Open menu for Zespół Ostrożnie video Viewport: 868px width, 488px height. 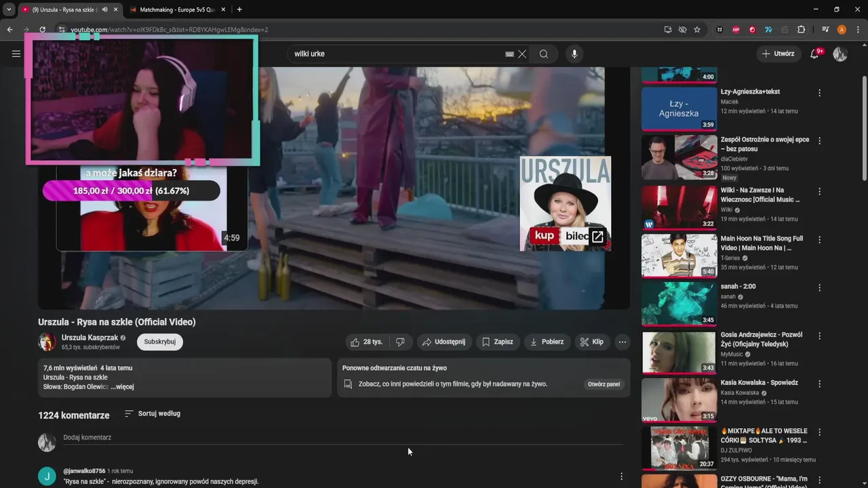pos(819,141)
